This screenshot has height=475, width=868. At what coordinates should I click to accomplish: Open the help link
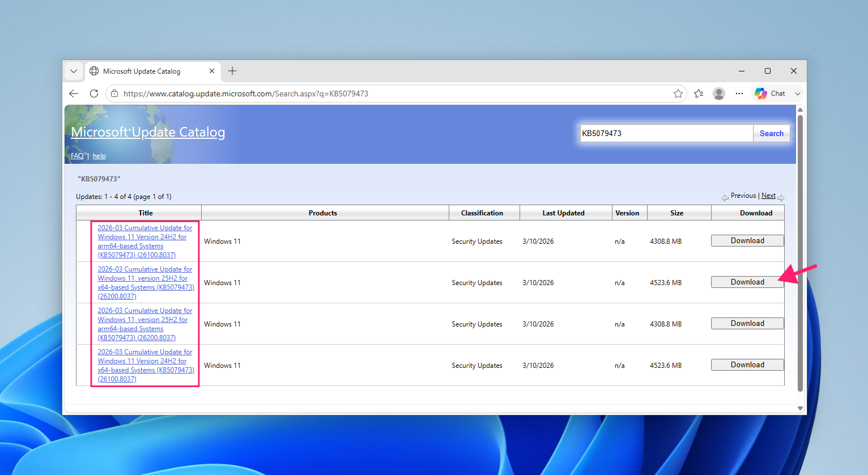(99, 156)
